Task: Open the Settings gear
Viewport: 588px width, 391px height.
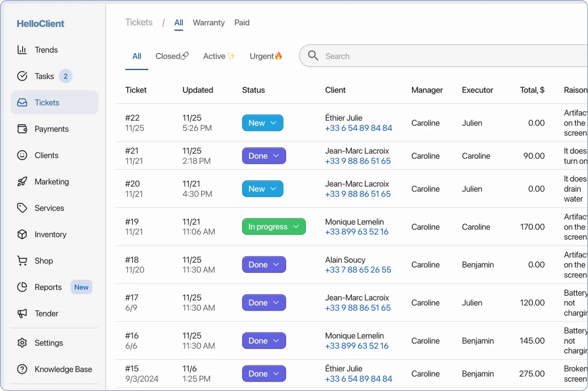Action: coord(22,342)
